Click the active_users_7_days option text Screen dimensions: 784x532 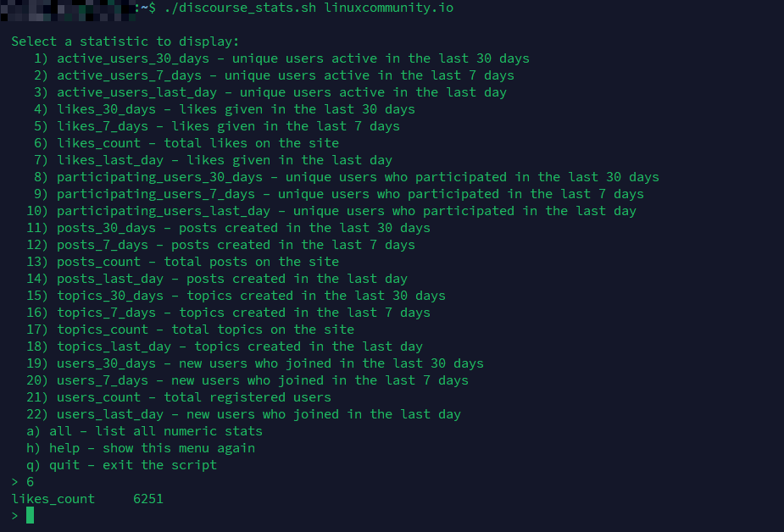(x=285, y=75)
